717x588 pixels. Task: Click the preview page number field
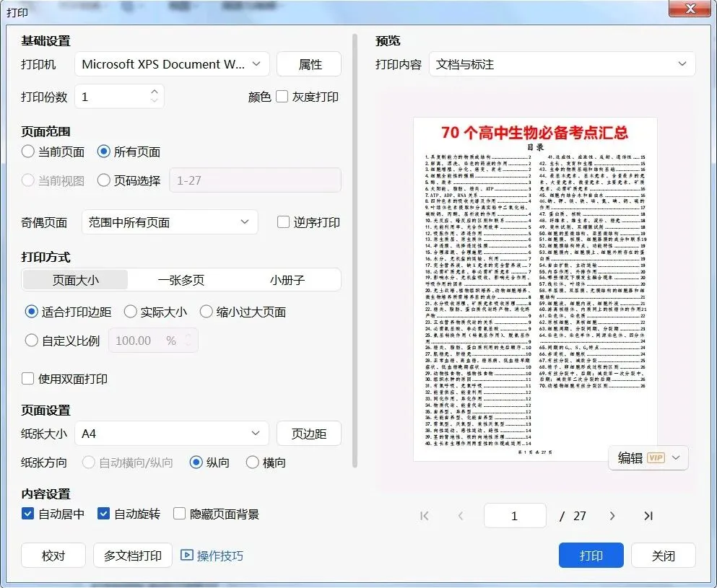pos(515,515)
